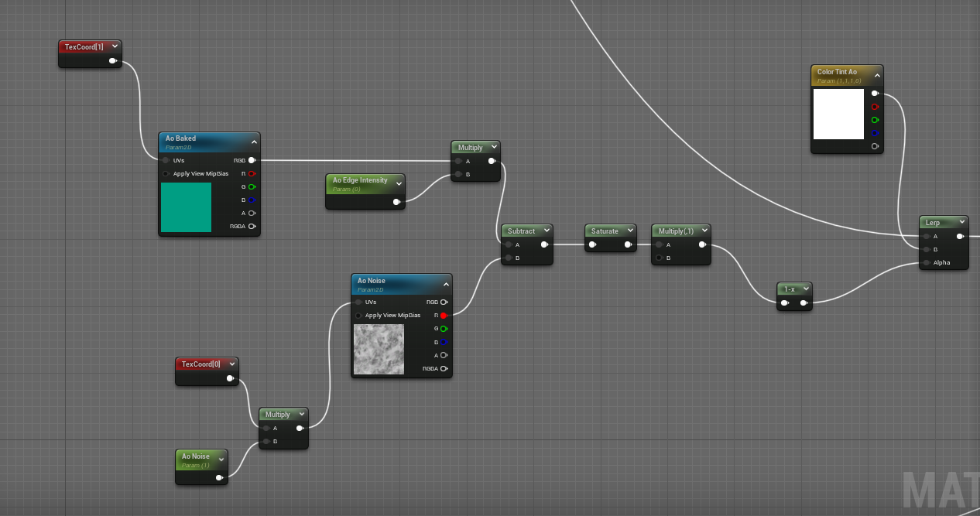Image resolution: width=980 pixels, height=516 pixels.
Task: Open the Subtract node dropdown chevron
Action: click(547, 231)
